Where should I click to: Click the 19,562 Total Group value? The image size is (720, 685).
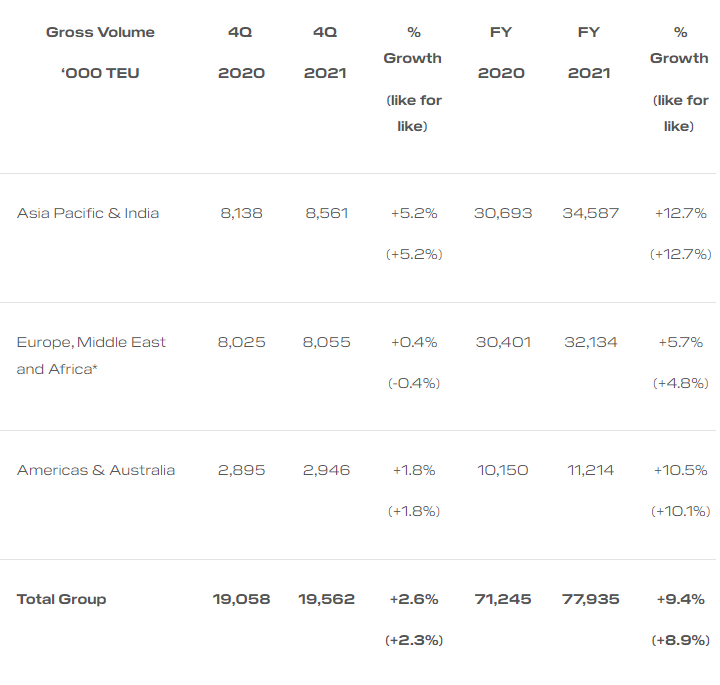[x=326, y=599]
